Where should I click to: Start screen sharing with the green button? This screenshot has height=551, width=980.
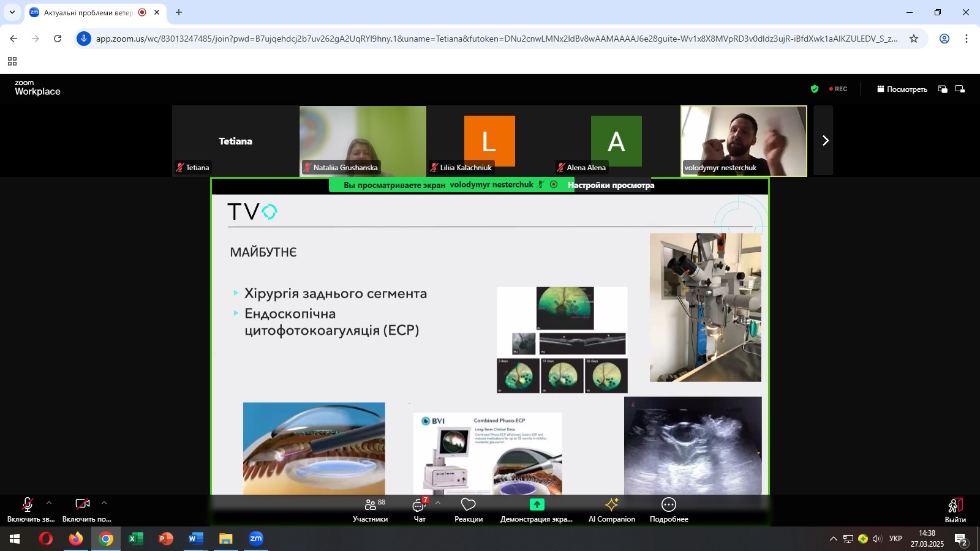click(x=537, y=509)
